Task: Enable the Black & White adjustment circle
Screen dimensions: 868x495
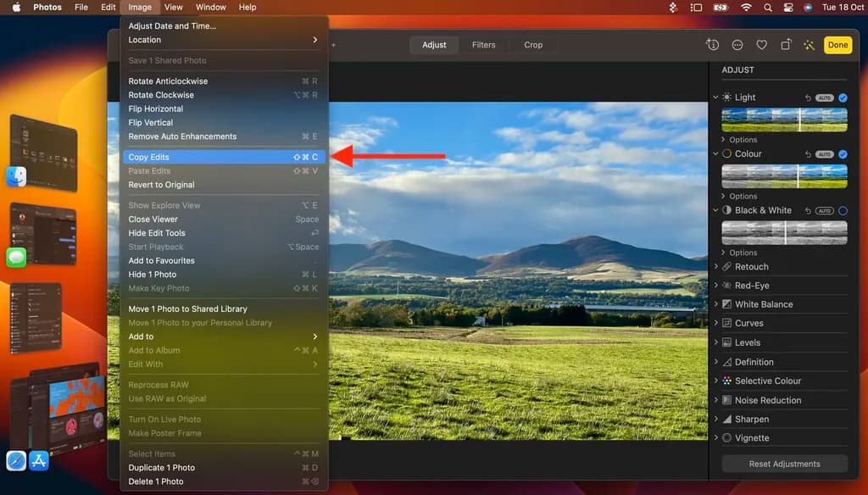Action: [x=843, y=210]
